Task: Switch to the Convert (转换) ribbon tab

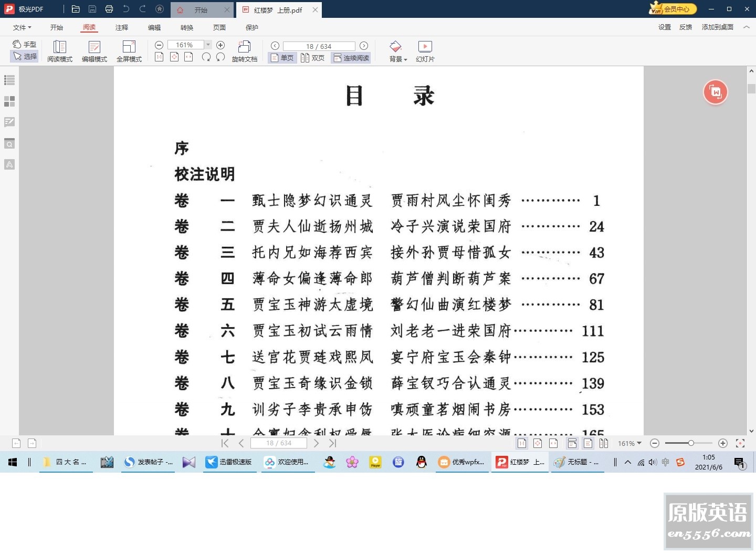Action: [187, 27]
